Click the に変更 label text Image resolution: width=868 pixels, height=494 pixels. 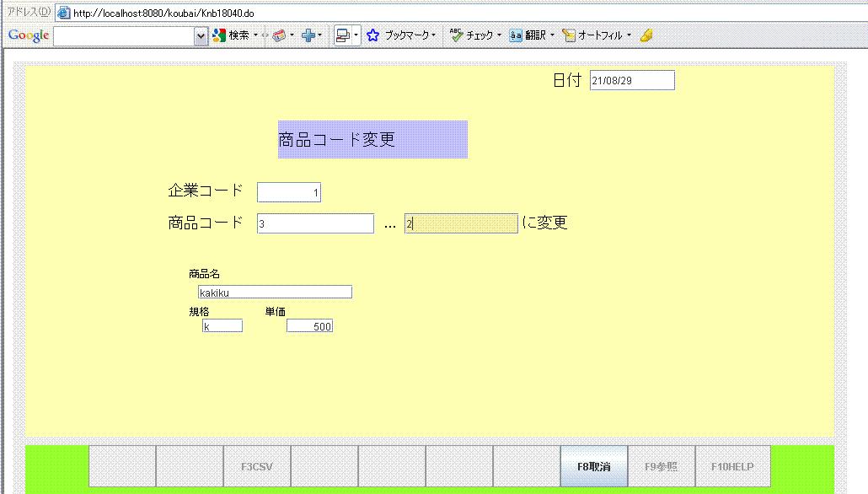[x=544, y=223]
